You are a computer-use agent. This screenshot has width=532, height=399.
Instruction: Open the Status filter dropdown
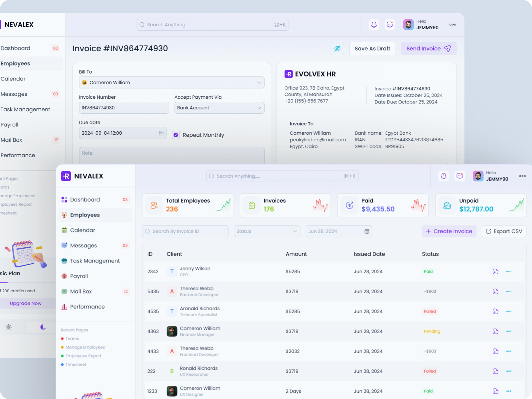tap(267, 231)
